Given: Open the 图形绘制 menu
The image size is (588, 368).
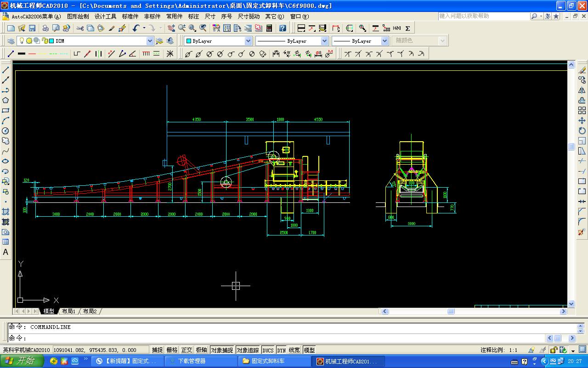Looking at the screenshot, I should 78,16.
